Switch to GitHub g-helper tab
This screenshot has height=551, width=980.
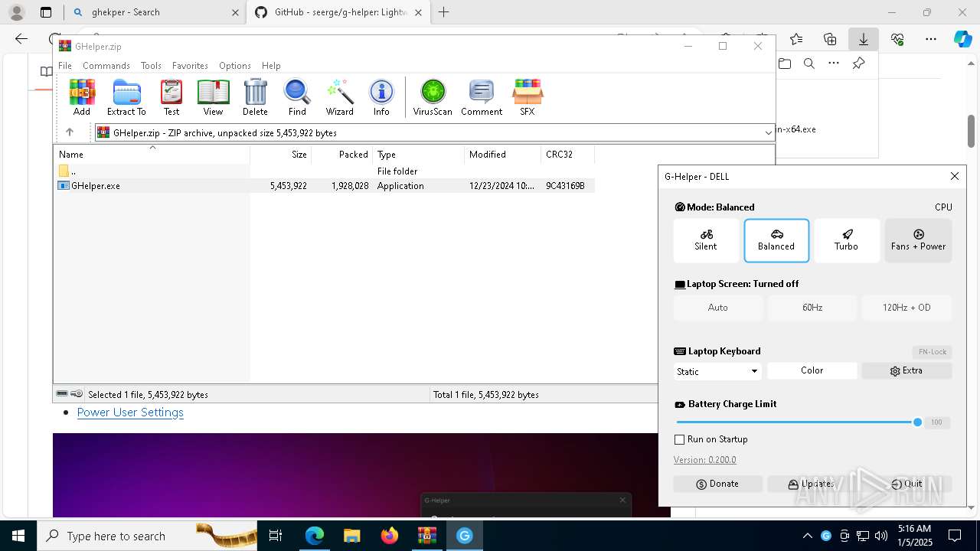(x=337, y=12)
